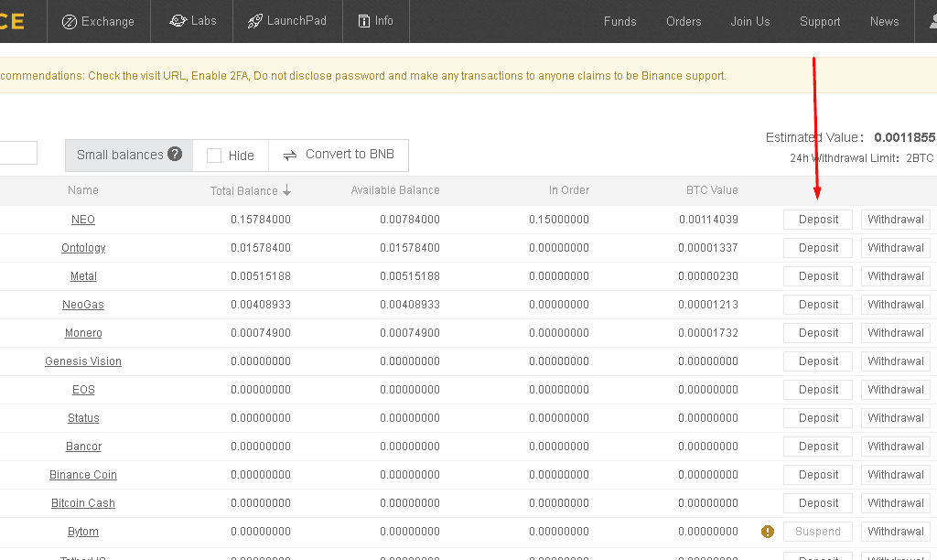Click Withdrawal for Status
The image size is (937, 560).
point(895,418)
